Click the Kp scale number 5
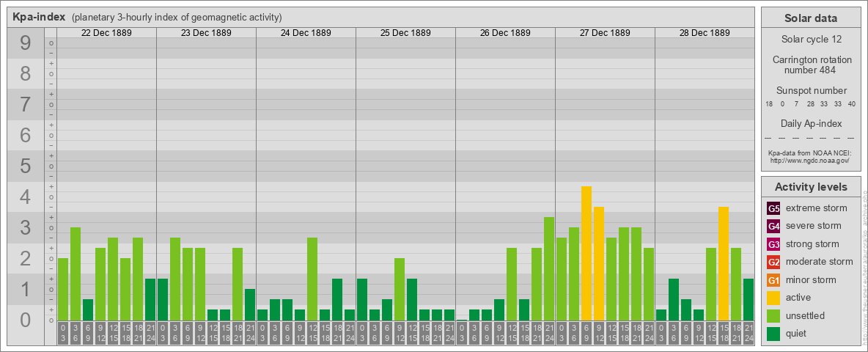The width and height of the screenshot is (868, 352). [x=26, y=166]
